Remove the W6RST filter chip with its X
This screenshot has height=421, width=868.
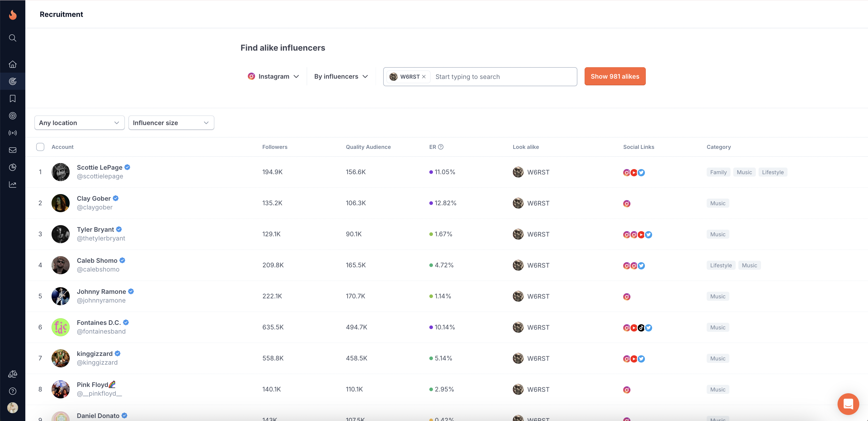pyautogui.click(x=424, y=77)
